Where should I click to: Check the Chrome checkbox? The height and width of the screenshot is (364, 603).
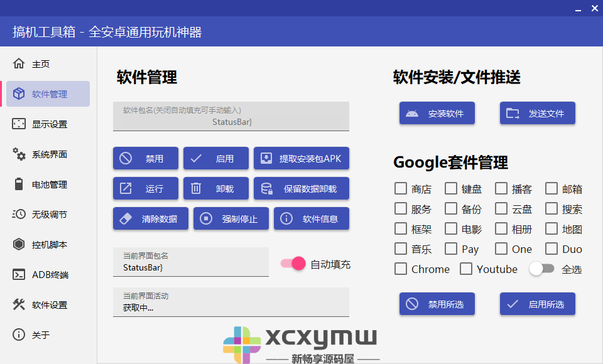point(400,269)
